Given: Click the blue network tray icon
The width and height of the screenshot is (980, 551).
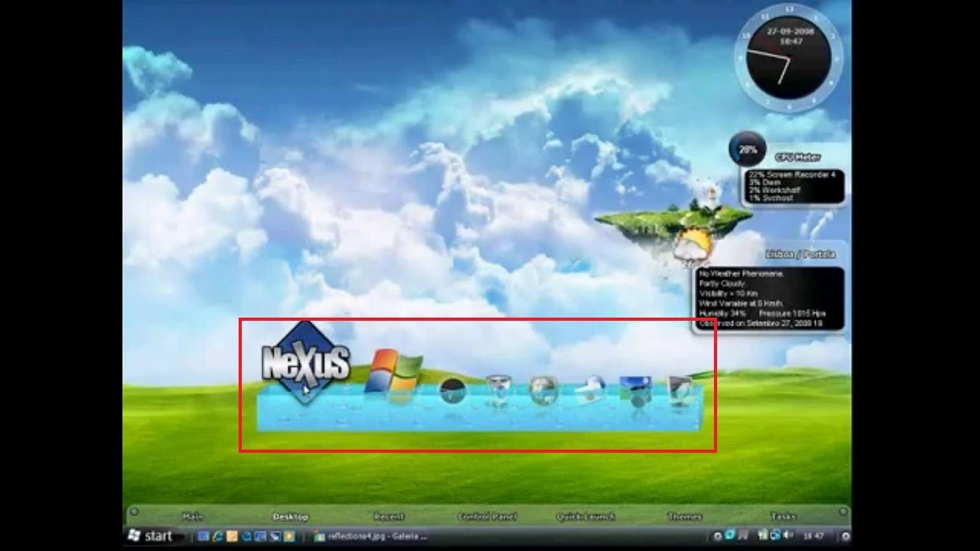Looking at the screenshot, I should 775,536.
